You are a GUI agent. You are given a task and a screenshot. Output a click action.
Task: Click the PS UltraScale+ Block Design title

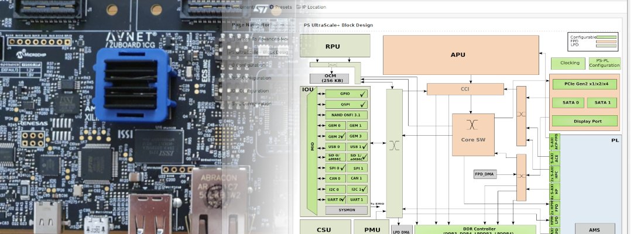click(x=338, y=25)
